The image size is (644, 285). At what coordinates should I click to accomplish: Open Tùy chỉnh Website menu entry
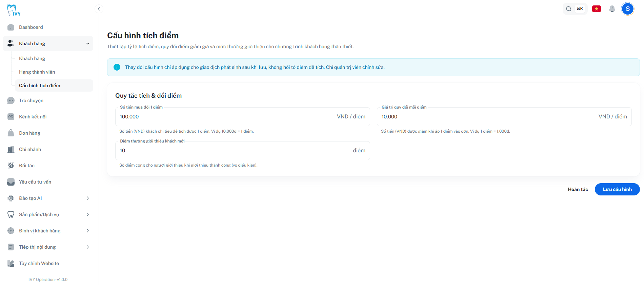[x=48, y=263]
